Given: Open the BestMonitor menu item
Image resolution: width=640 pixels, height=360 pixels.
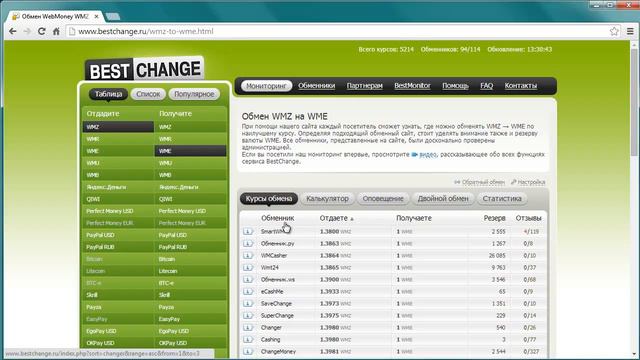Looking at the screenshot, I should 412,86.
